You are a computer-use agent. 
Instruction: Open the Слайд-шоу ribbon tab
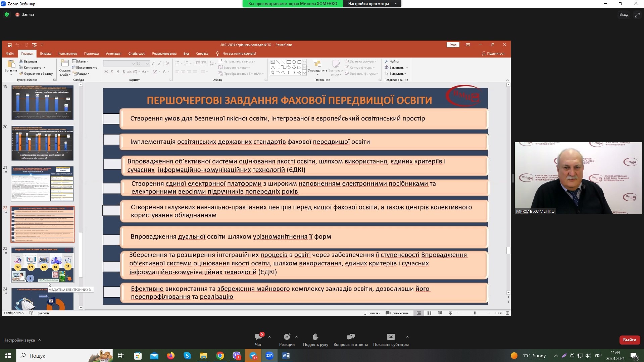[137, 54]
